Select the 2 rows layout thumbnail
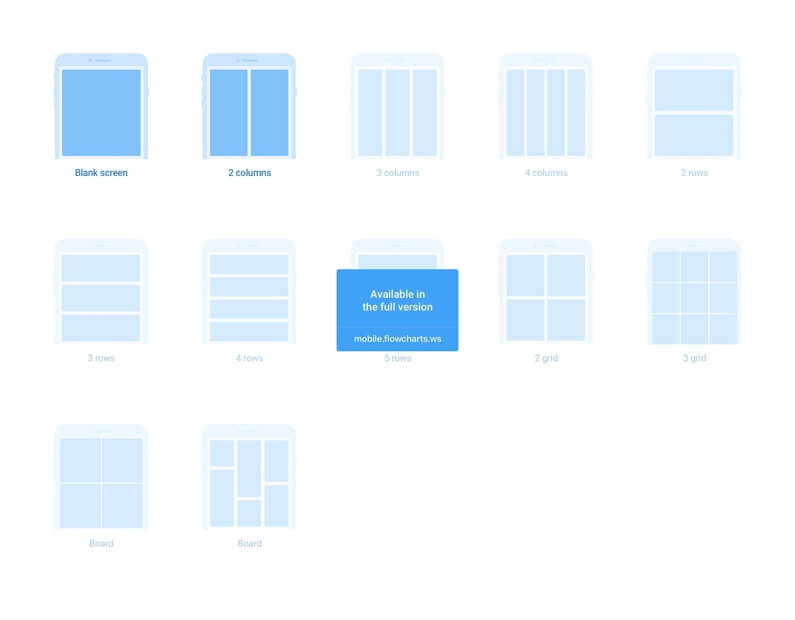Screen dimensions: 795x620 [x=694, y=106]
